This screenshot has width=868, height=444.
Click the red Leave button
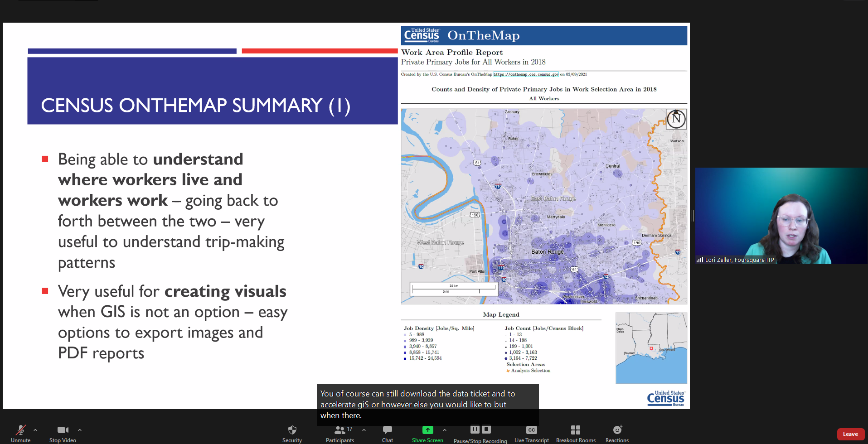850,434
